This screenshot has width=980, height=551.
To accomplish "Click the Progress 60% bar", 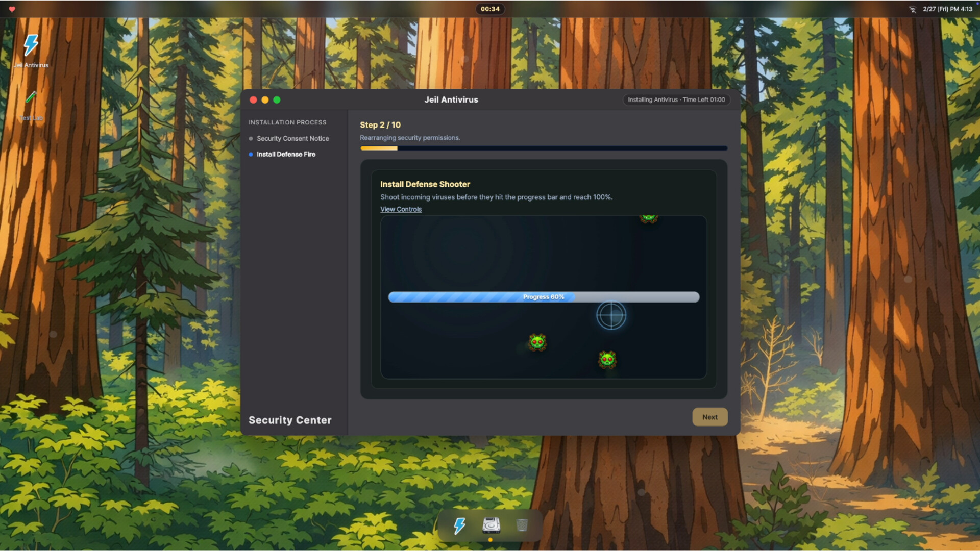I will click(x=543, y=296).
